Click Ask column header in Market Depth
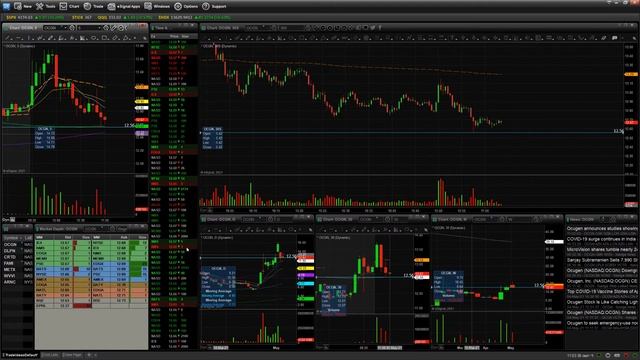Image resolution: width=640 pixels, height=360 pixels. [120, 237]
